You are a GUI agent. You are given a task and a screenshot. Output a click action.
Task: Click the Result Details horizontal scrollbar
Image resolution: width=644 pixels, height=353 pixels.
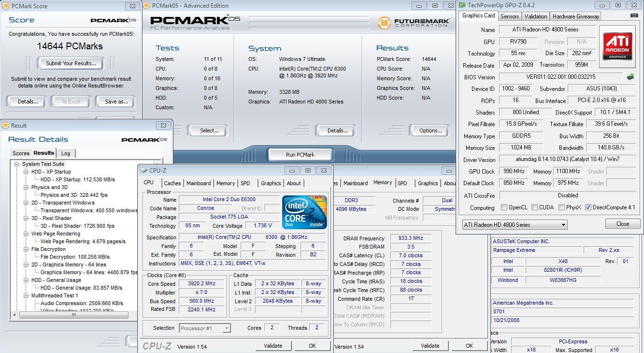coord(74,315)
